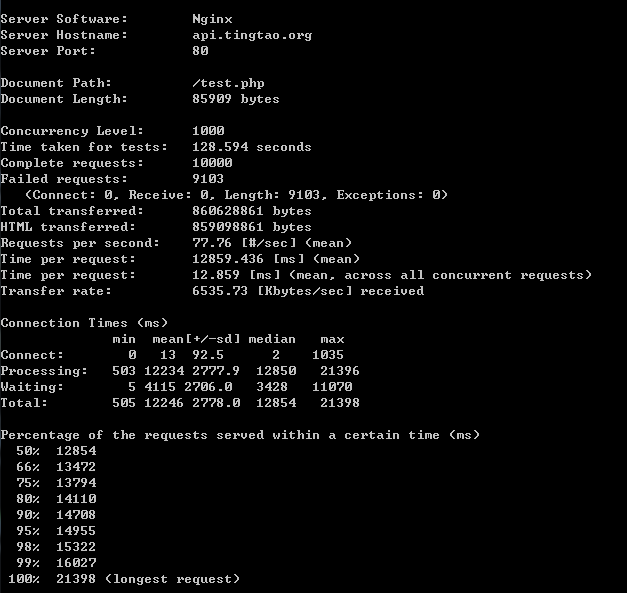
Task: Select the Nginx server software value
Action: pos(212,19)
